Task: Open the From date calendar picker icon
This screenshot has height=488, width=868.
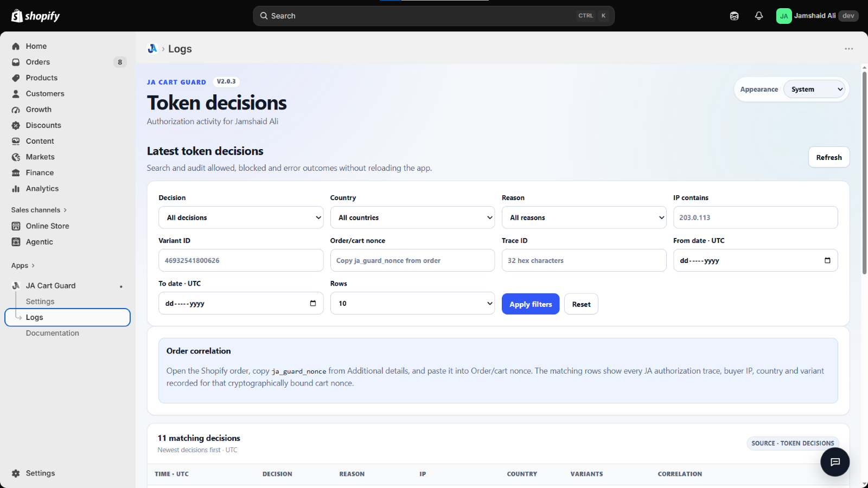Action: [x=827, y=260]
